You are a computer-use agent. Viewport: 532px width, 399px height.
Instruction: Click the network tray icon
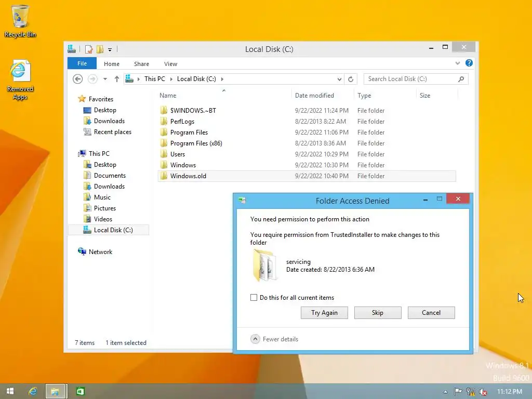point(471,392)
